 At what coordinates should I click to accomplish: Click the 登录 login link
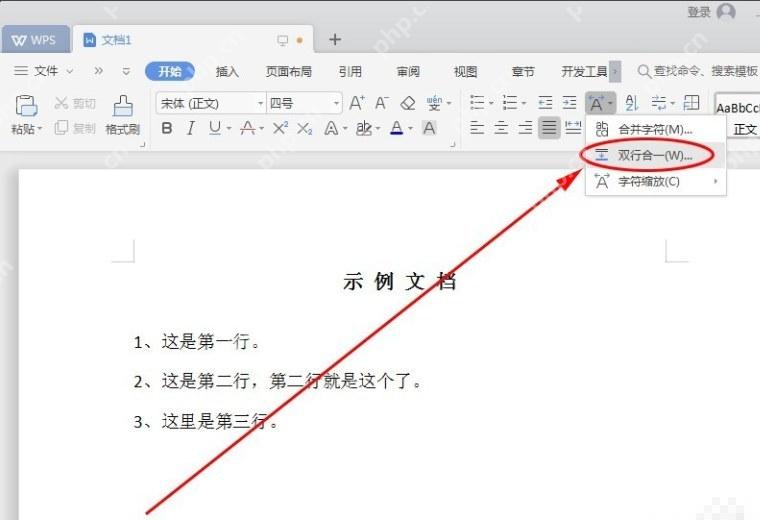tap(698, 12)
